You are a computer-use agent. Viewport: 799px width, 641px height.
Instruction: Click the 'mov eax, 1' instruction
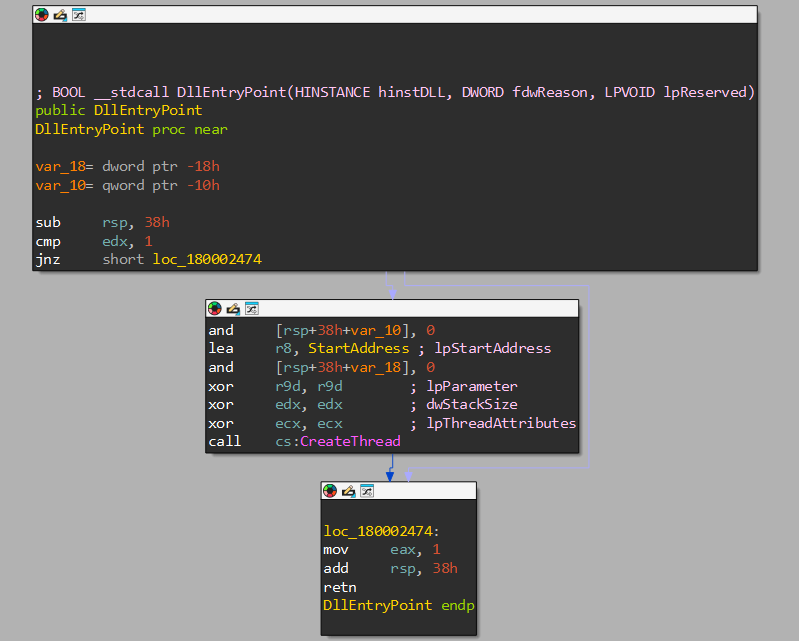(x=382, y=550)
